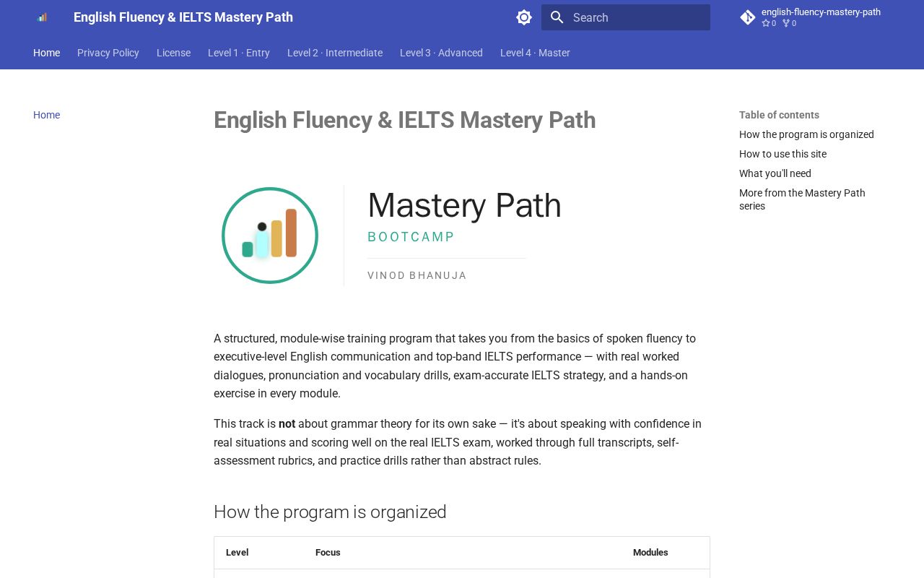Click the bold word not in the paragraph

pyautogui.click(x=287, y=424)
